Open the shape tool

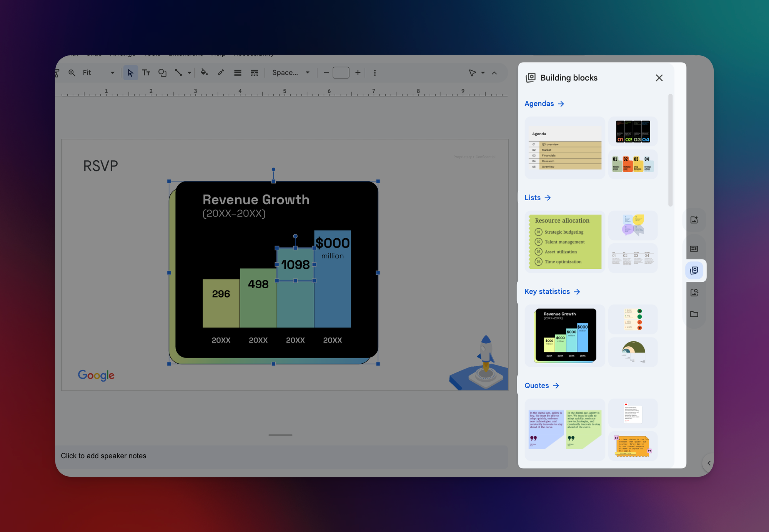pyautogui.click(x=163, y=73)
